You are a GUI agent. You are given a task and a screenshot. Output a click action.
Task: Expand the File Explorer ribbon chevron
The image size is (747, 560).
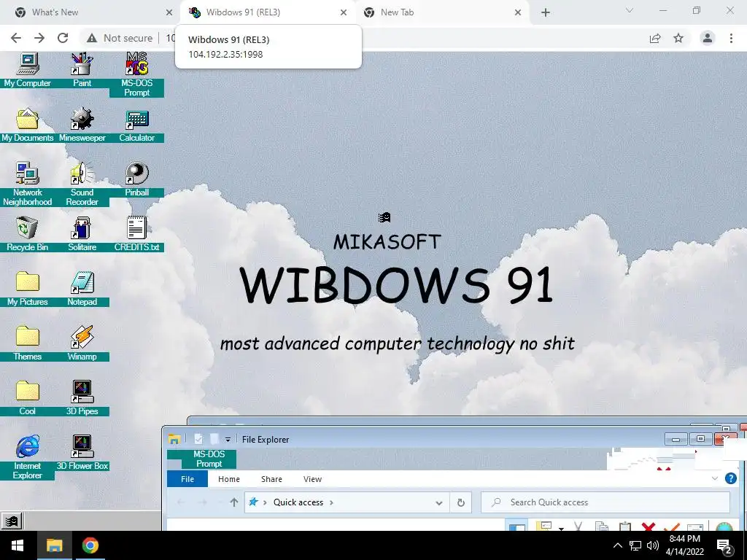(715, 478)
